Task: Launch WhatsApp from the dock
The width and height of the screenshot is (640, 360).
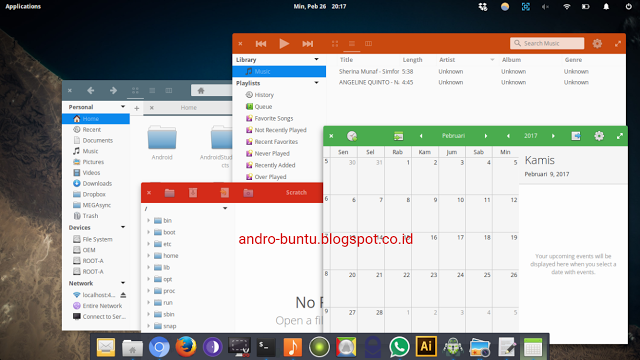Action: 399,347
